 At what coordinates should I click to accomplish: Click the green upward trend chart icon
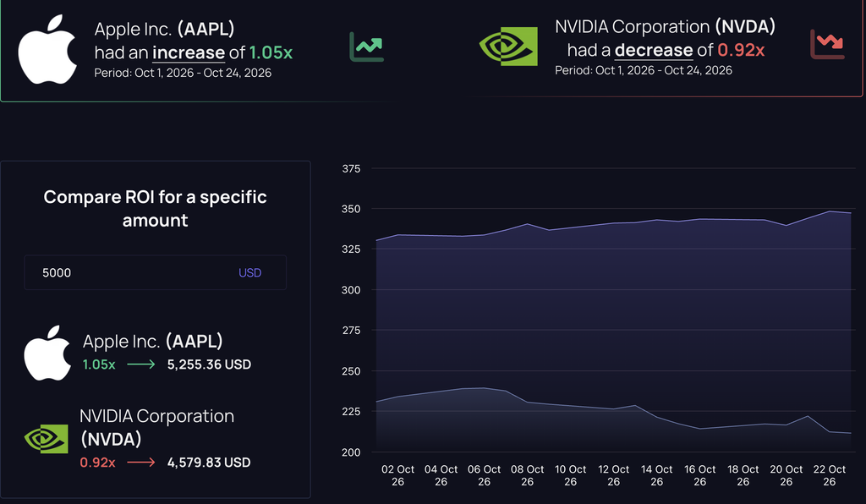[x=366, y=47]
